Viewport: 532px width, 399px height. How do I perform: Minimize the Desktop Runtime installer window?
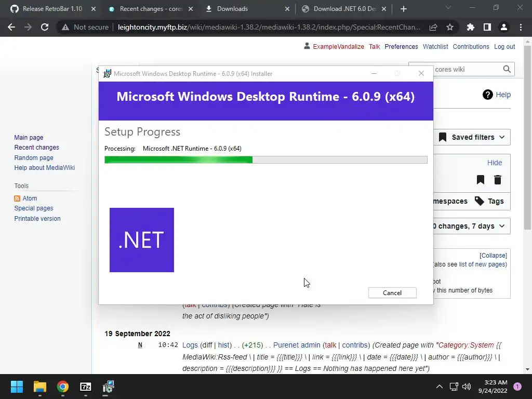(374, 73)
